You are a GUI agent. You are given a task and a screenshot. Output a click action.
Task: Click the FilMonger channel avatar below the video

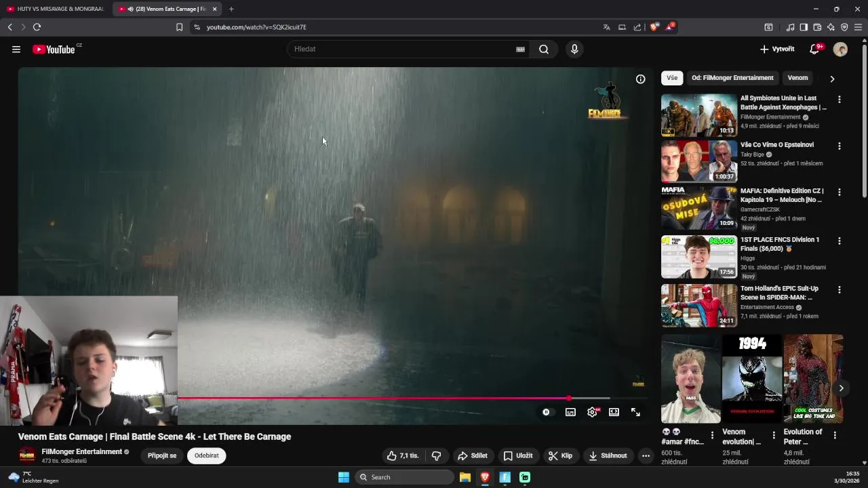(x=27, y=455)
